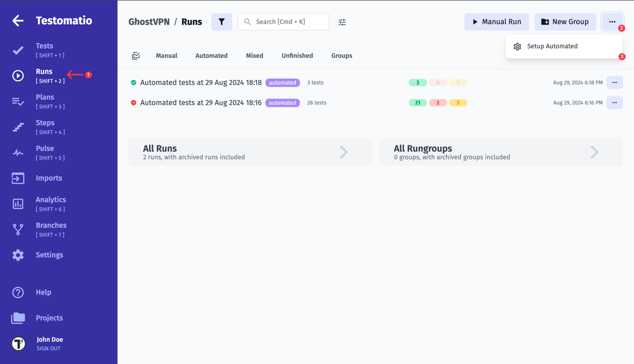Click the New Group button
The width and height of the screenshot is (634, 364).
point(565,22)
